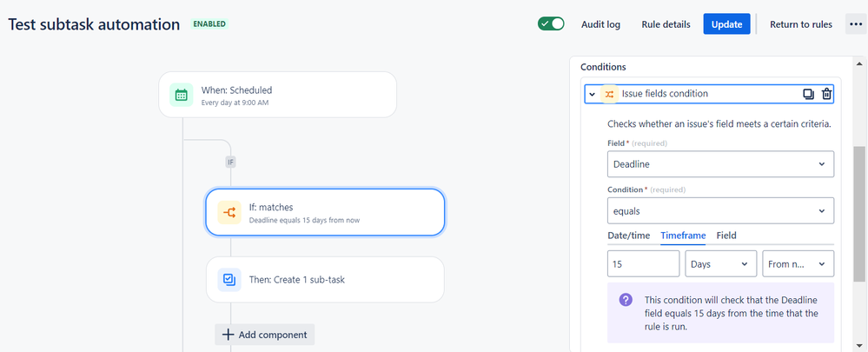Click Add component button
868x352 pixels.
265,335
